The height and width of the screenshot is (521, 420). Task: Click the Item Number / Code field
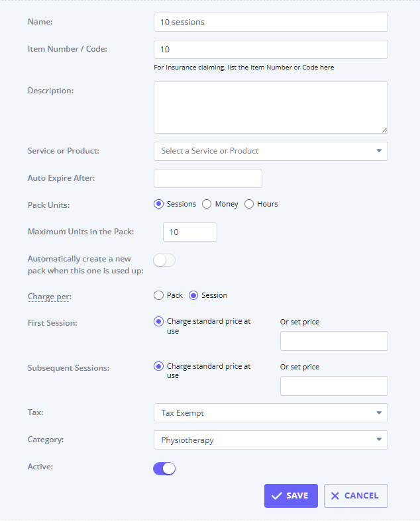point(270,50)
